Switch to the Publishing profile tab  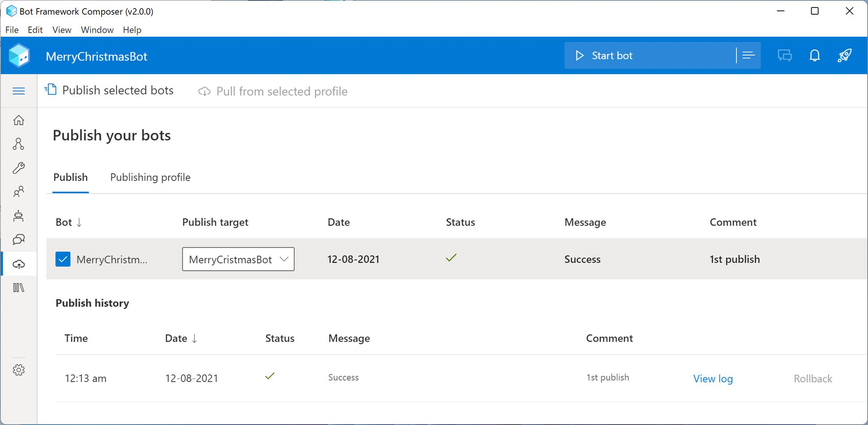tap(150, 177)
